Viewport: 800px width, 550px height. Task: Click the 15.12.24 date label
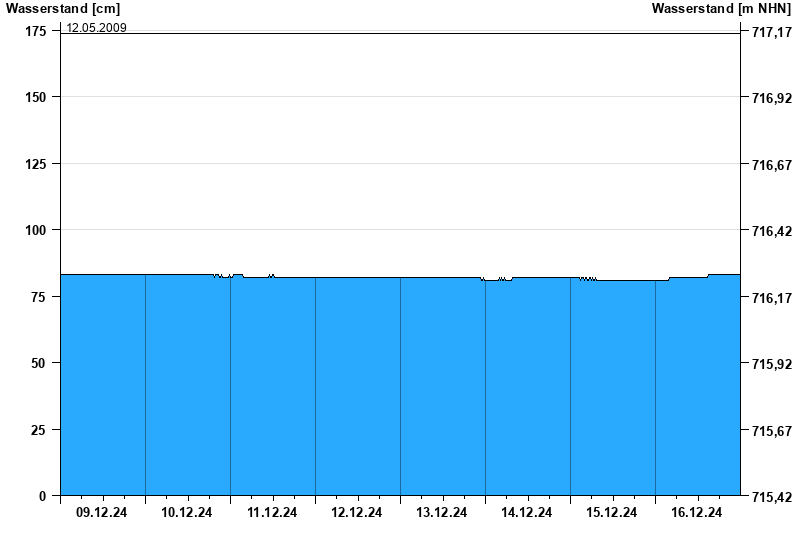pyautogui.click(x=612, y=513)
